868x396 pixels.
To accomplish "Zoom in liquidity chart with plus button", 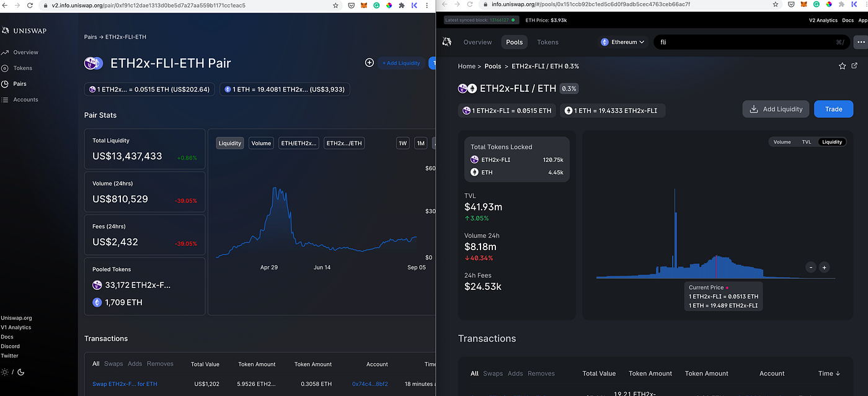I will [x=824, y=268].
